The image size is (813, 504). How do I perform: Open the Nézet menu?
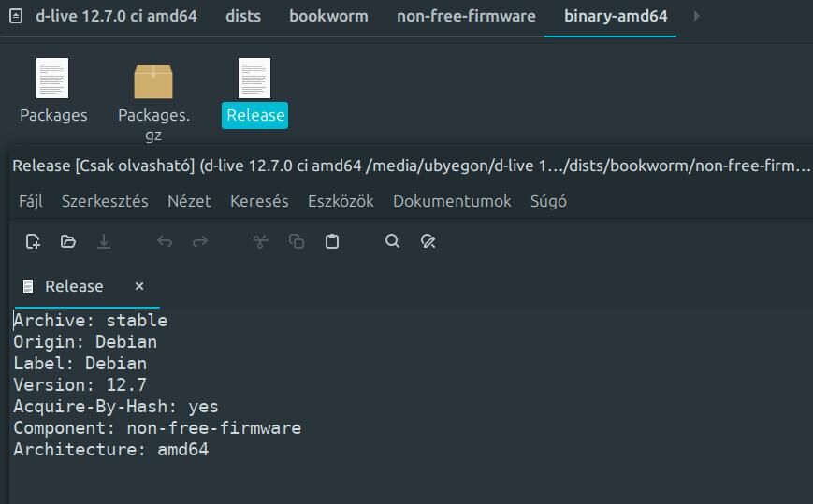(x=189, y=201)
